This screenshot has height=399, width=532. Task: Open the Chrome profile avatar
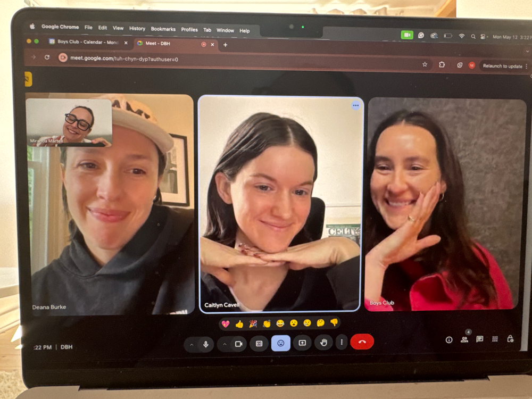point(471,65)
